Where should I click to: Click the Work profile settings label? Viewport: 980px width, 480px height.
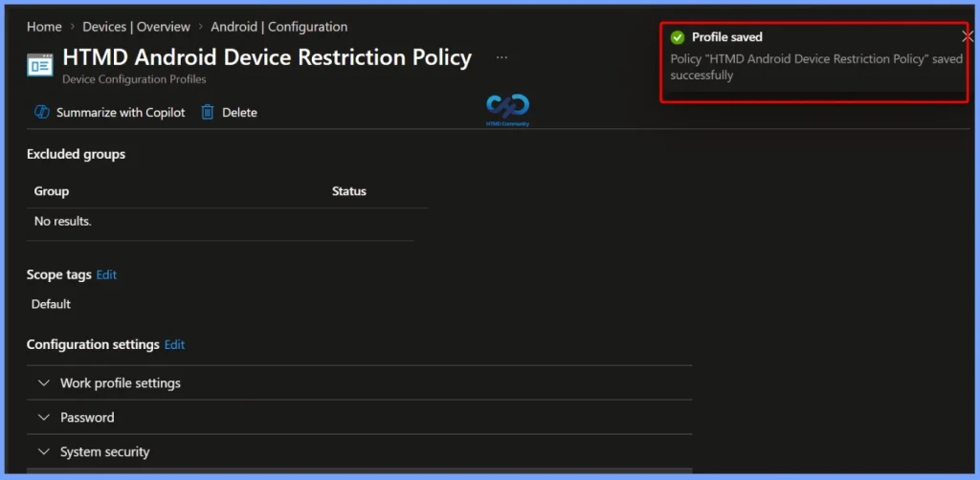120,382
